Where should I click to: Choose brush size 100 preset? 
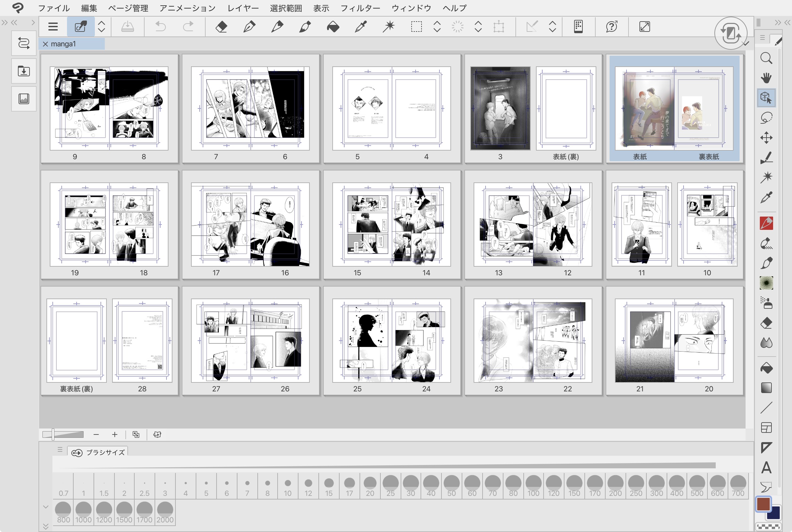point(533,486)
